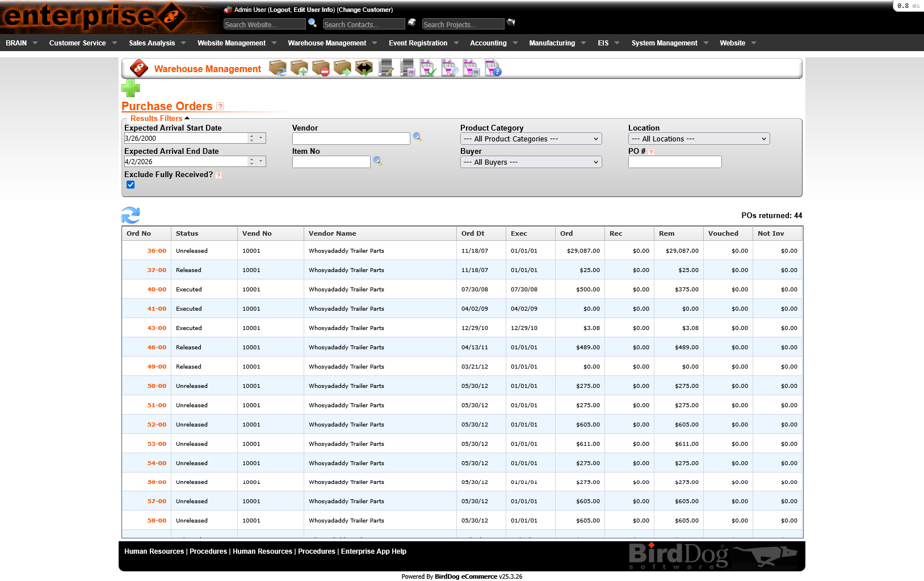Open the Vendor search magnifier icon
This screenshot has width=924, height=581.
(418, 137)
